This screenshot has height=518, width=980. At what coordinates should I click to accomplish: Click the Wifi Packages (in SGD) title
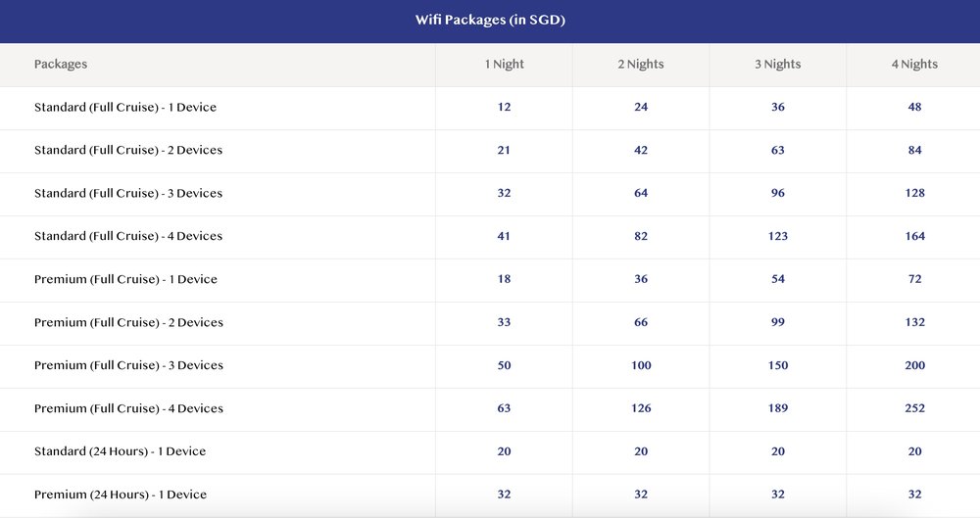pyautogui.click(x=490, y=21)
